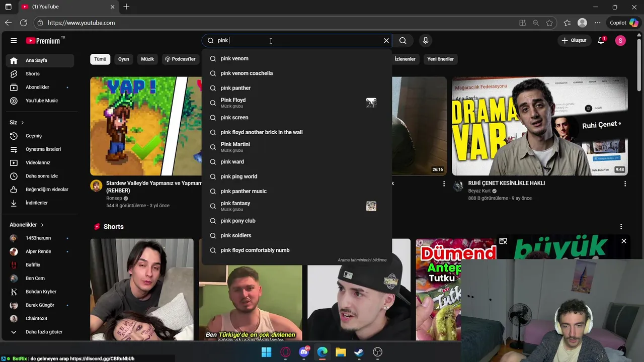Screen dimensions: 644x362
Task: Select the Yeni öneriler filter chip
Action: 441,59
